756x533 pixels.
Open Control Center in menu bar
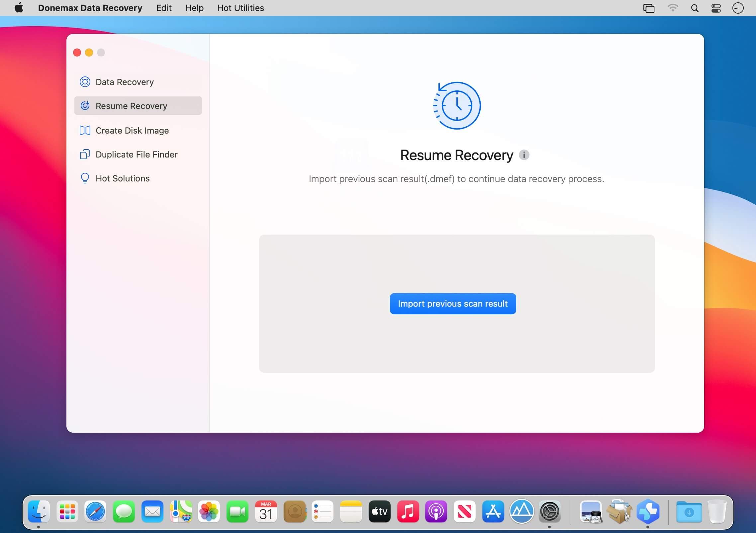click(x=716, y=8)
